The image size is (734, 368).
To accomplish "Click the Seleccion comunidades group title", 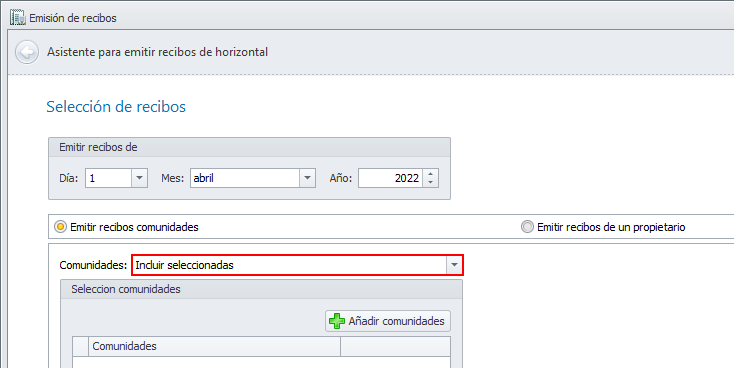I will pos(126,289).
